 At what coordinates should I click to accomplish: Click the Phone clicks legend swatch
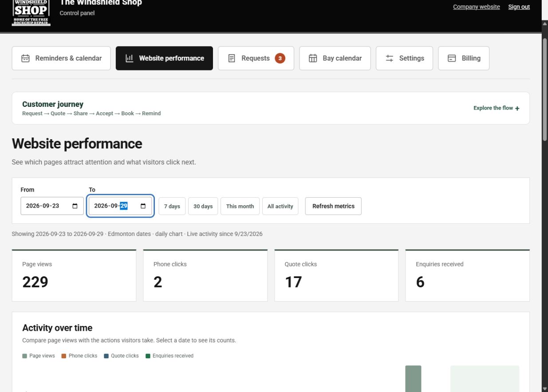[64, 356]
